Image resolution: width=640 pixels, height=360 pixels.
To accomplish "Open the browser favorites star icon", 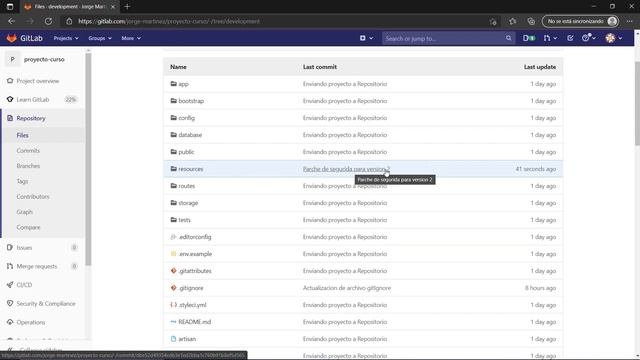I will click(512, 21).
